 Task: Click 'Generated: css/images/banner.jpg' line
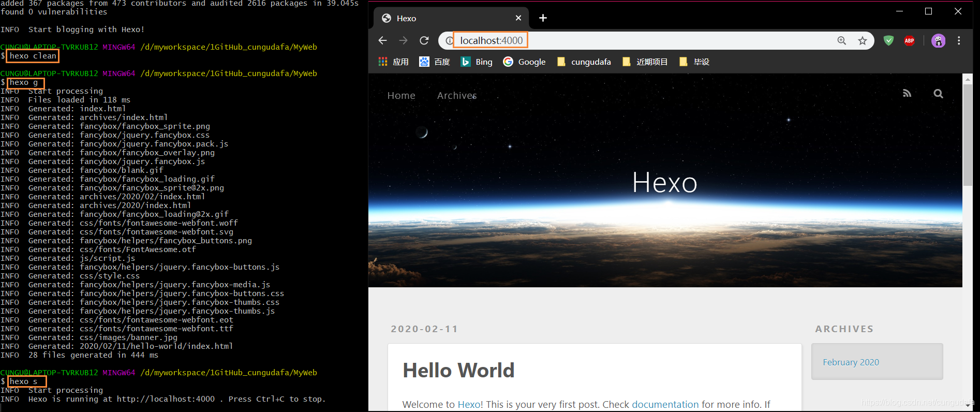[102, 337]
